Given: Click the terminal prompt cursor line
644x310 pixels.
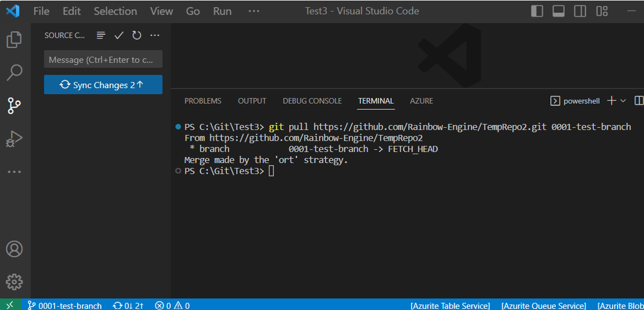Looking at the screenshot, I should click(x=229, y=171).
